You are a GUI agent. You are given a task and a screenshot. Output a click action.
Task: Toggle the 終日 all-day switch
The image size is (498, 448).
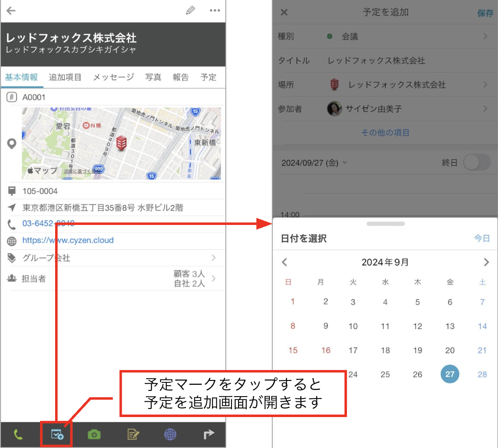click(477, 163)
